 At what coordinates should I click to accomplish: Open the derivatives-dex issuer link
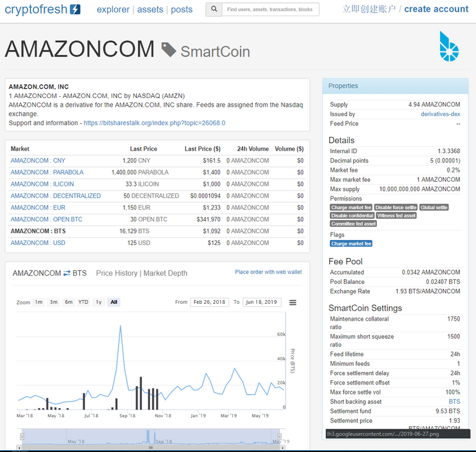coord(440,114)
